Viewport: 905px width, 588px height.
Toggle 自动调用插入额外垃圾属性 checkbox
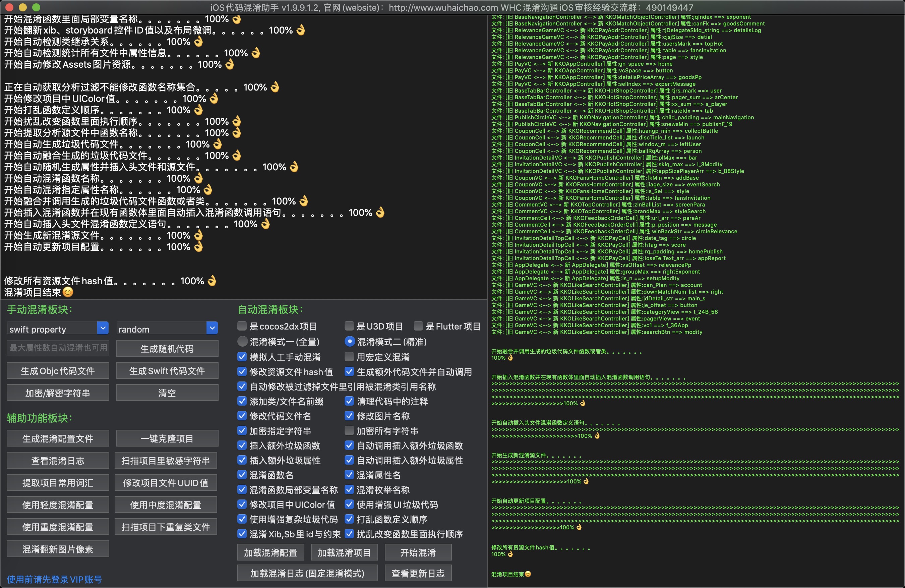(x=349, y=460)
